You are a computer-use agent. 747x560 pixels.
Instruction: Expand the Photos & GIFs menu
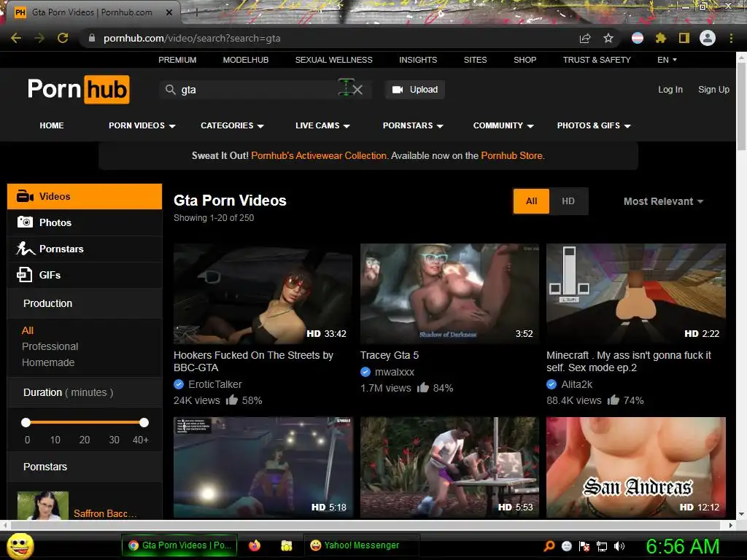594,125
